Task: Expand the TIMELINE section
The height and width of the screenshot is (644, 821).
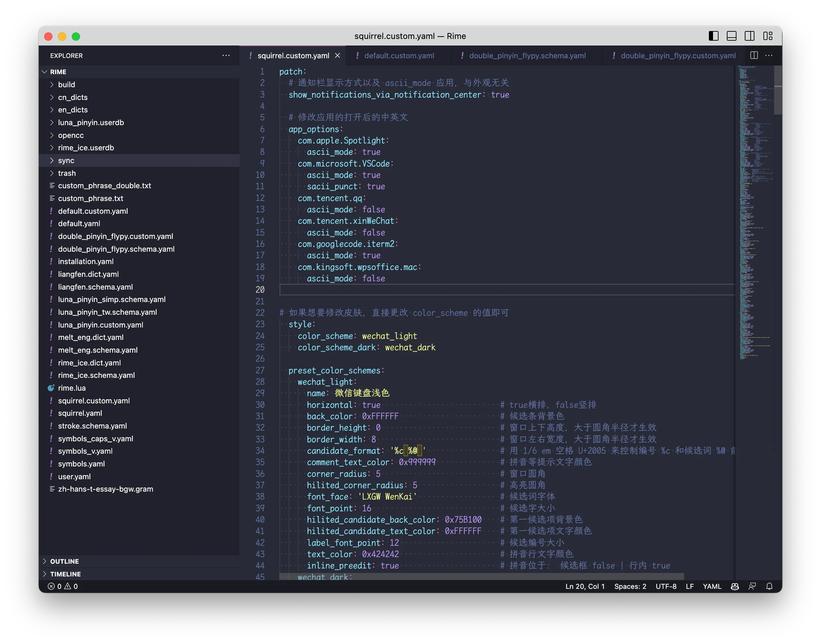Action: 139,574
